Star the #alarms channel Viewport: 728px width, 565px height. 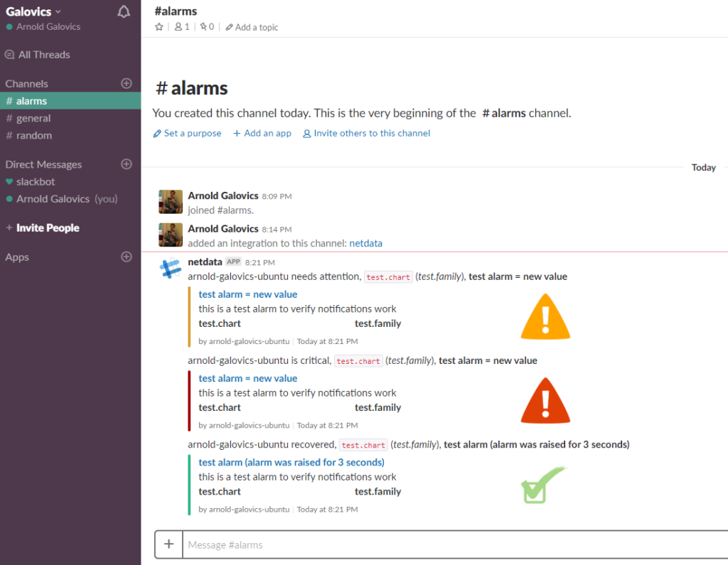coord(159,26)
